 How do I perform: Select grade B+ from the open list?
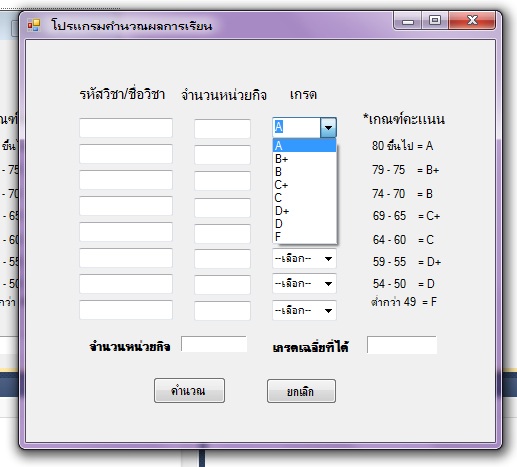[304, 159]
